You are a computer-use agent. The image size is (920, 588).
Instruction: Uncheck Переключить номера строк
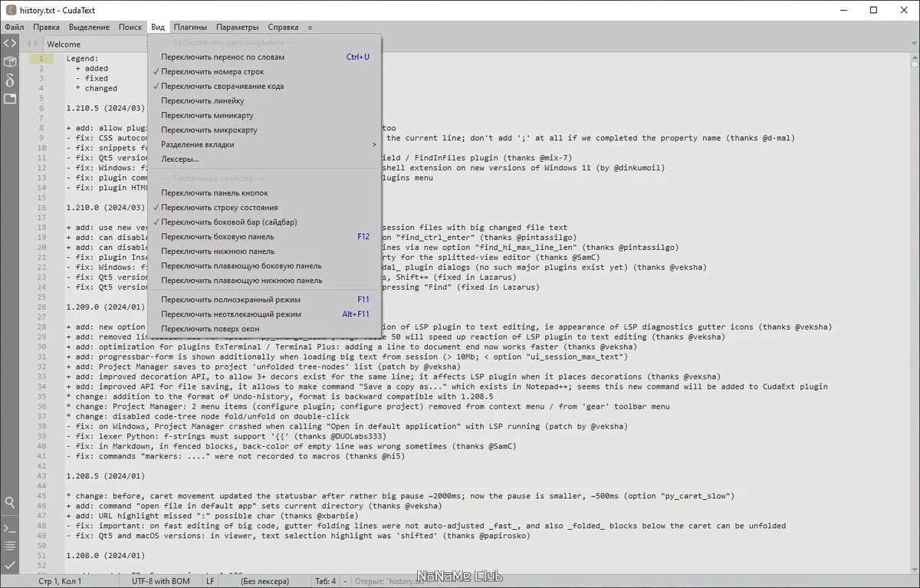(264, 71)
